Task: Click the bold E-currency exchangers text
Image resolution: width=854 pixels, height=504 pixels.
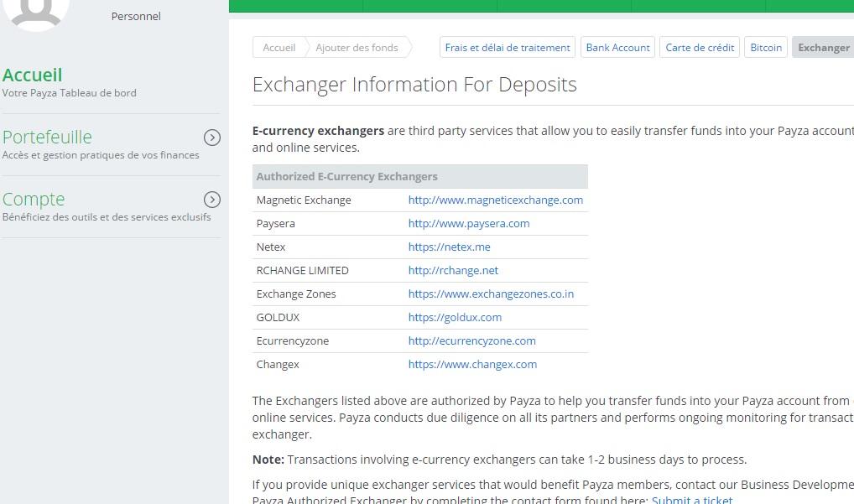Action: point(318,131)
